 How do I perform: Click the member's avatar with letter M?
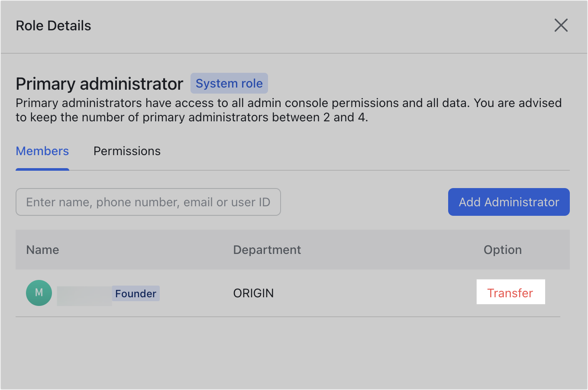[x=39, y=292]
